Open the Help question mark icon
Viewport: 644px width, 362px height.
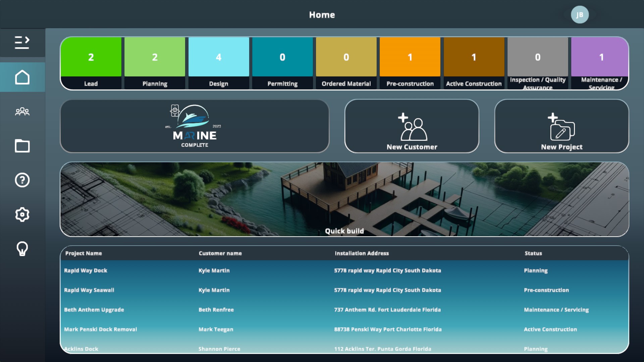click(x=22, y=180)
